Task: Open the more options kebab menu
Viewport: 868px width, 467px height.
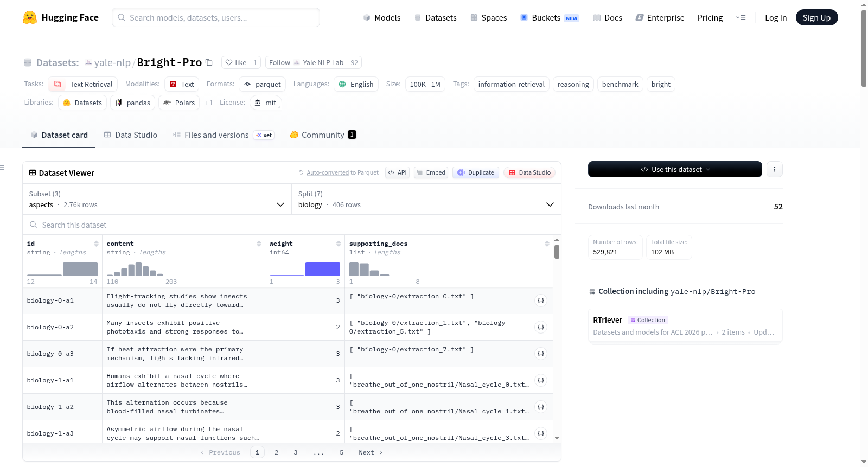Action: 774,169
